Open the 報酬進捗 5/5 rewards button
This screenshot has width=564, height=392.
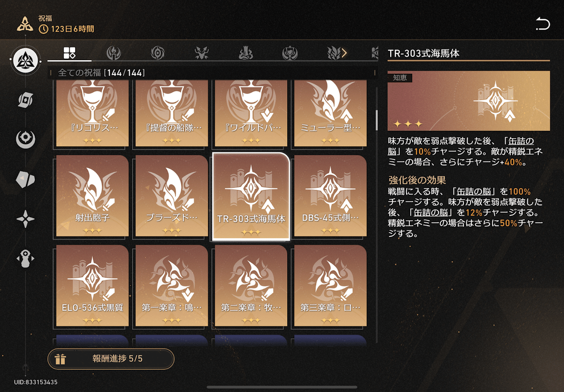coord(111,359)
